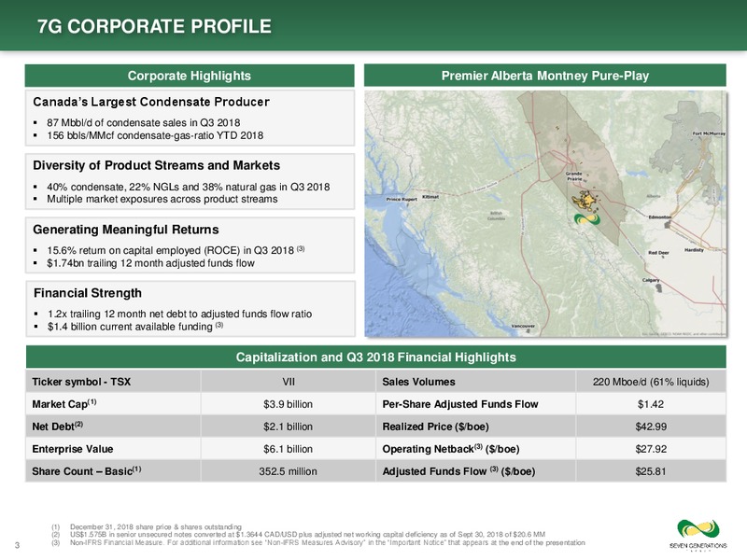Click the 87 Mbbl/d condensate sales bullet

(144, 122)
